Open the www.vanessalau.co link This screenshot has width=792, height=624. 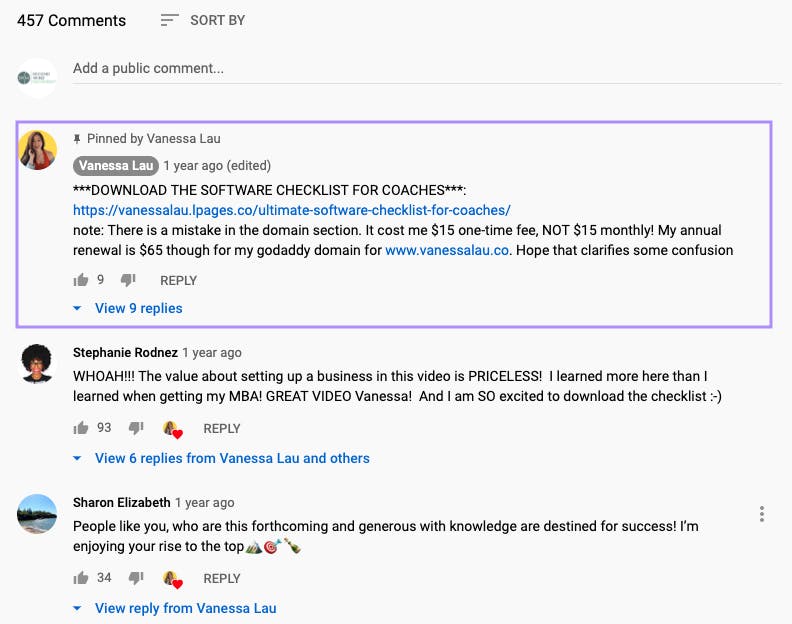447,250
